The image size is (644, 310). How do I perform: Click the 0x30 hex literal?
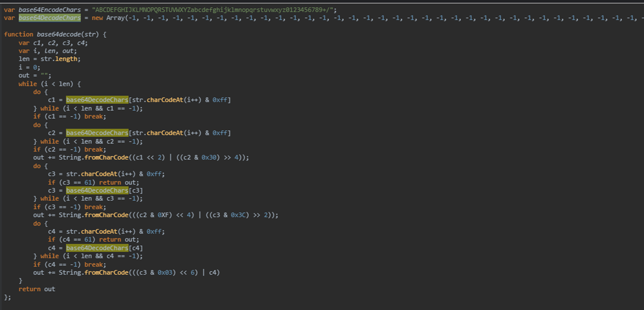point(210,158)
